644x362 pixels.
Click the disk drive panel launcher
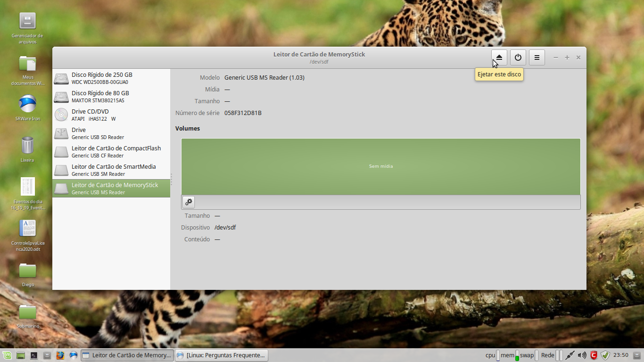pos(47,355)
